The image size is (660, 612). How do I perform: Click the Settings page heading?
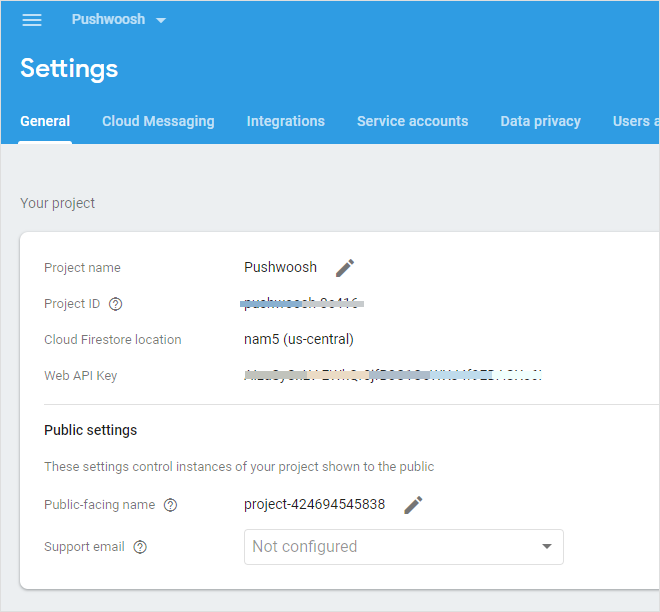69,68
